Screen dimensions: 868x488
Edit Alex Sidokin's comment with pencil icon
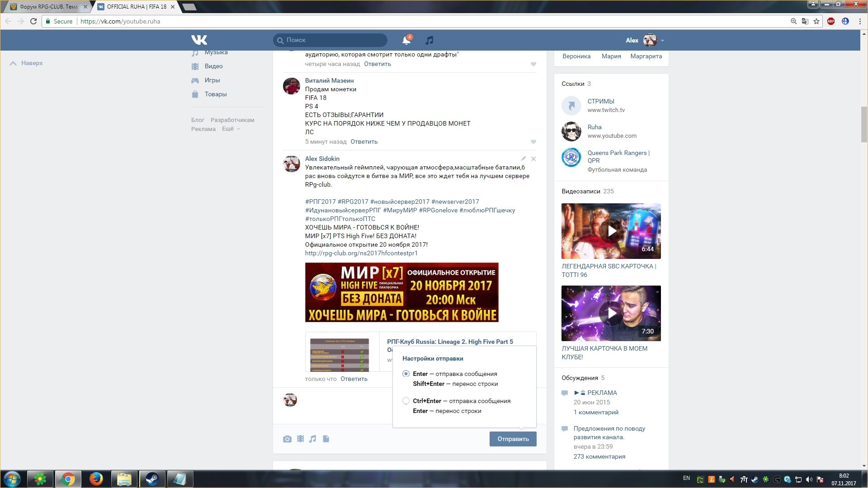click(523, 159)
